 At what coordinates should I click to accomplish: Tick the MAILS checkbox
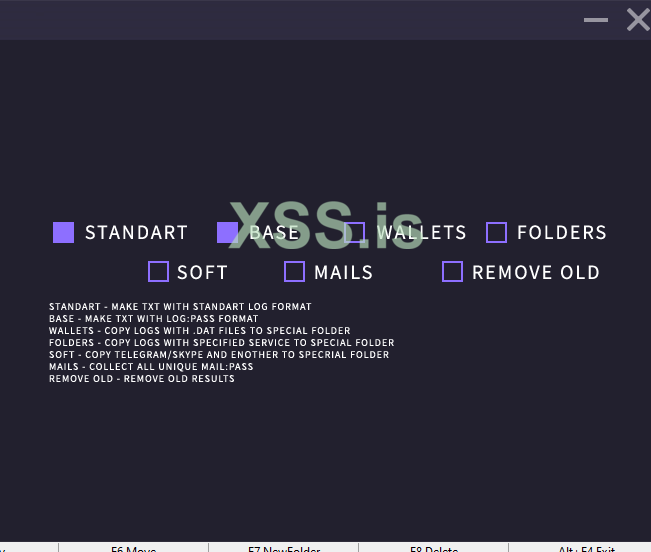(295, 271)
